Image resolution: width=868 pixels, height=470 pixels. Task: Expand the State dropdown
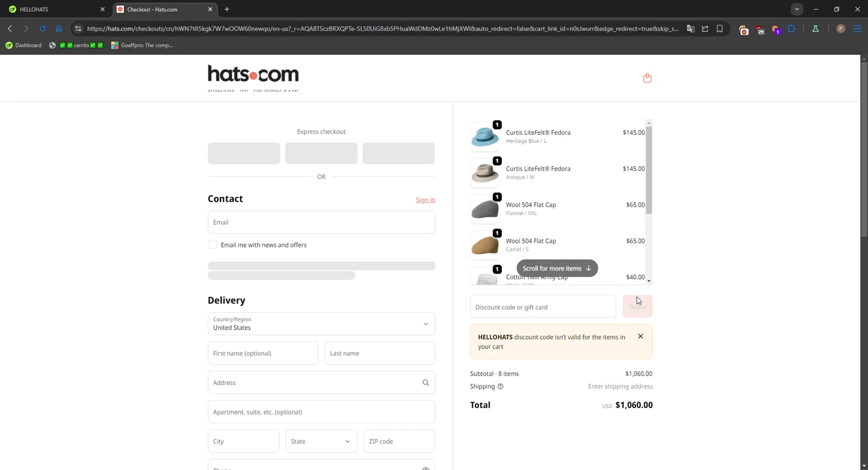click(321, 441)
